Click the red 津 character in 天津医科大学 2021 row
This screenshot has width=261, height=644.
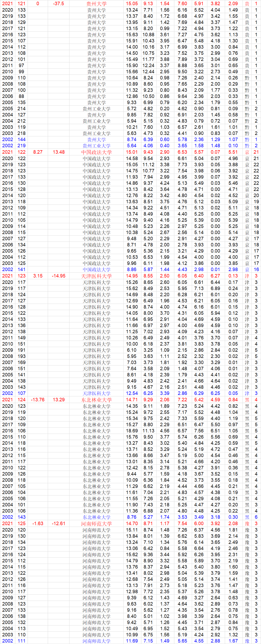tap(247, 276)
